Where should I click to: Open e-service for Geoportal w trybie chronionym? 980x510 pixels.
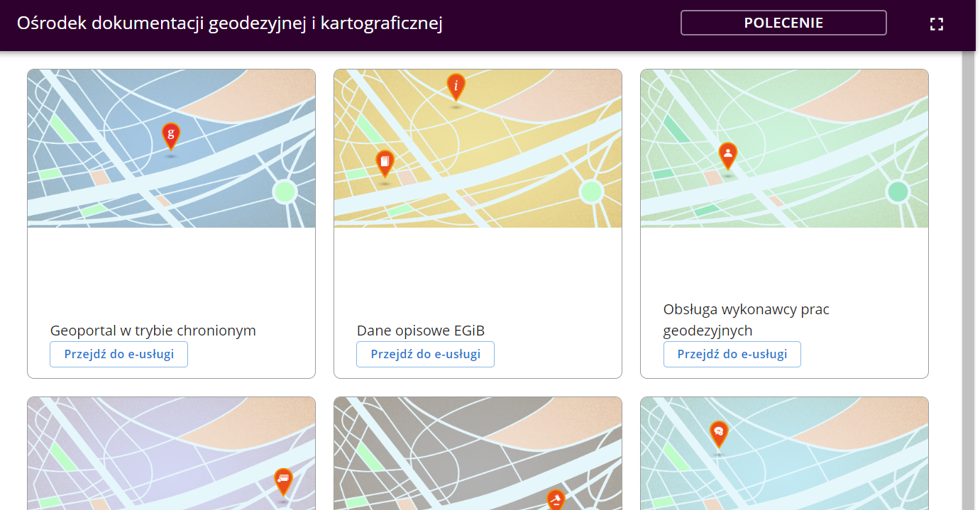119,354
